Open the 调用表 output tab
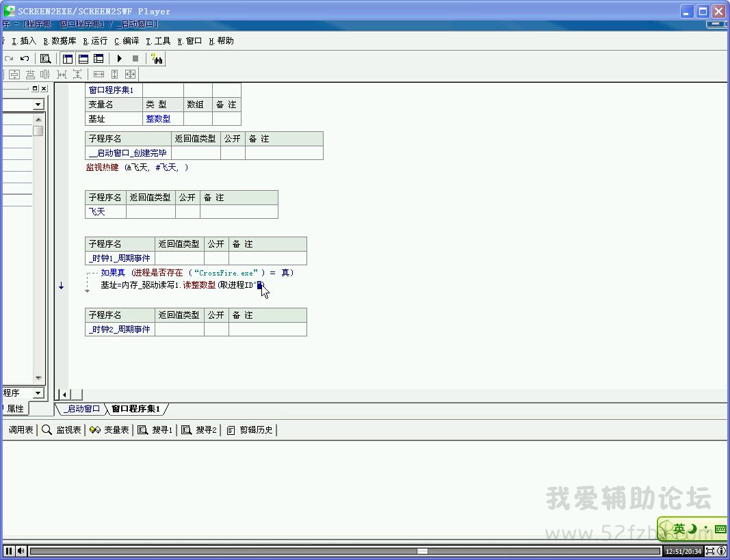Viewport: 730px width, 560px height. coord(21,430)
